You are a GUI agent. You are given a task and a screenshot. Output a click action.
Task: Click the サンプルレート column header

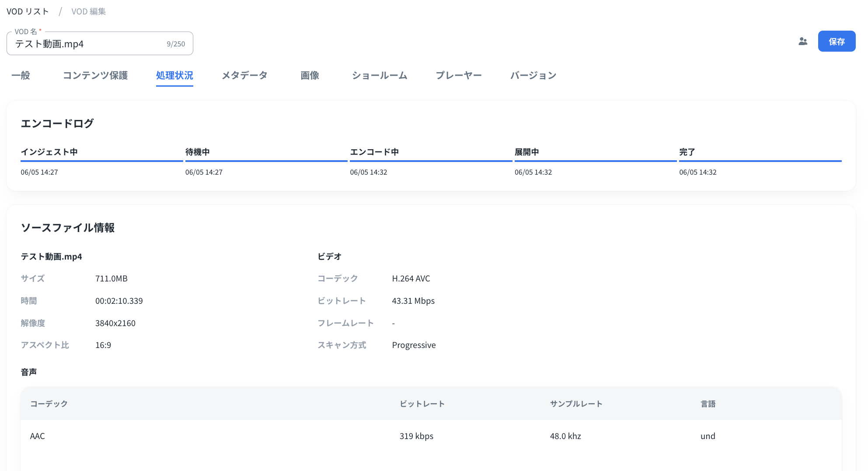[576, 404]
